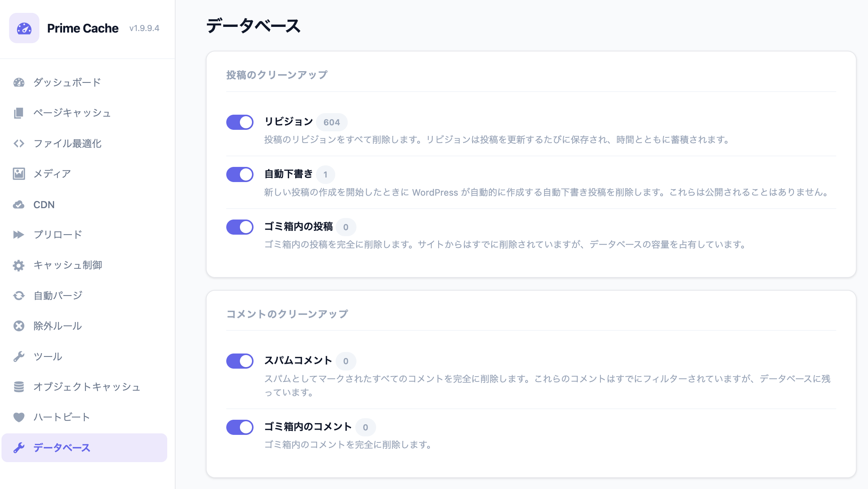The image size is (868, 489).
Task: Toggle the ゴミ箱内のコメント switch
Action: coord(240,427)
